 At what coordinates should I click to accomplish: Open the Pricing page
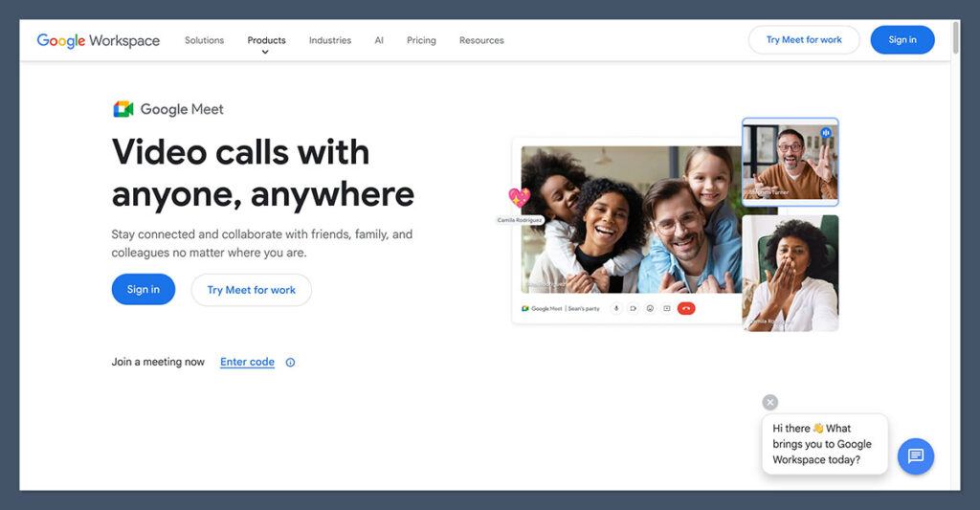point(421,40)
